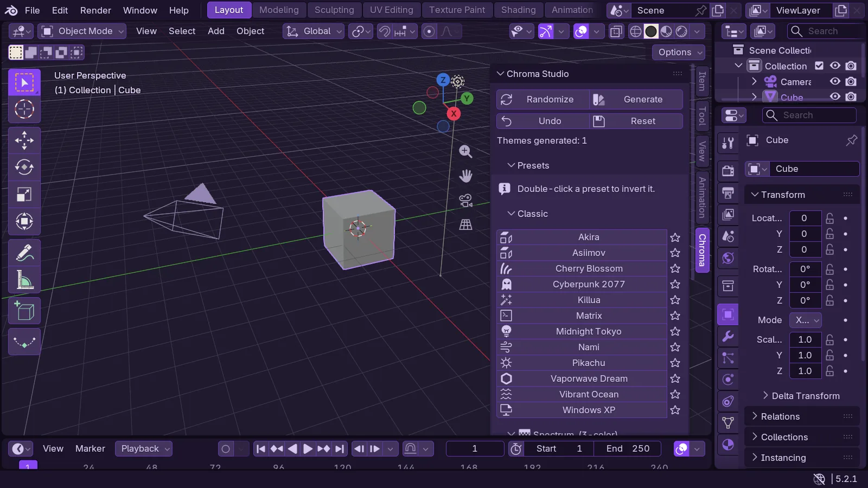Open the Tool properties tab icon

728,143
